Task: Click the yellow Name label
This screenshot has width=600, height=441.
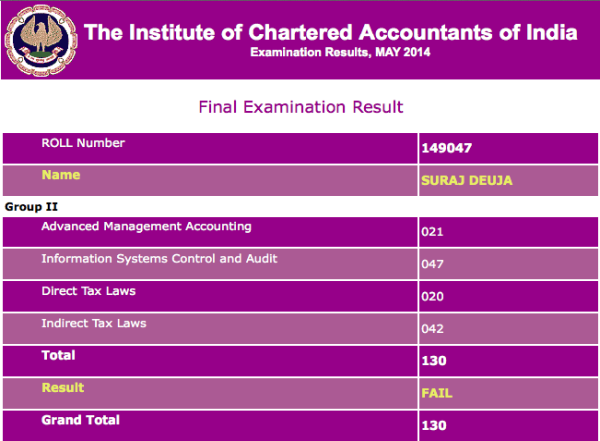Action: click(x=60, y=175)
